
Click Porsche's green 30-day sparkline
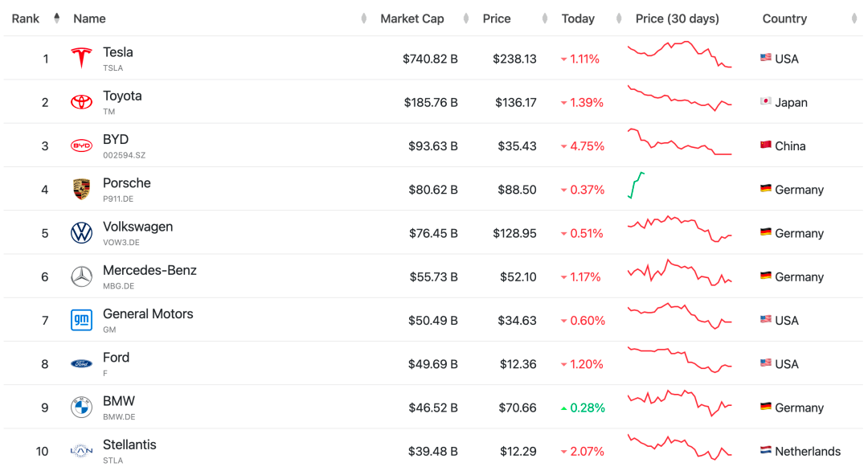point(636,186)
